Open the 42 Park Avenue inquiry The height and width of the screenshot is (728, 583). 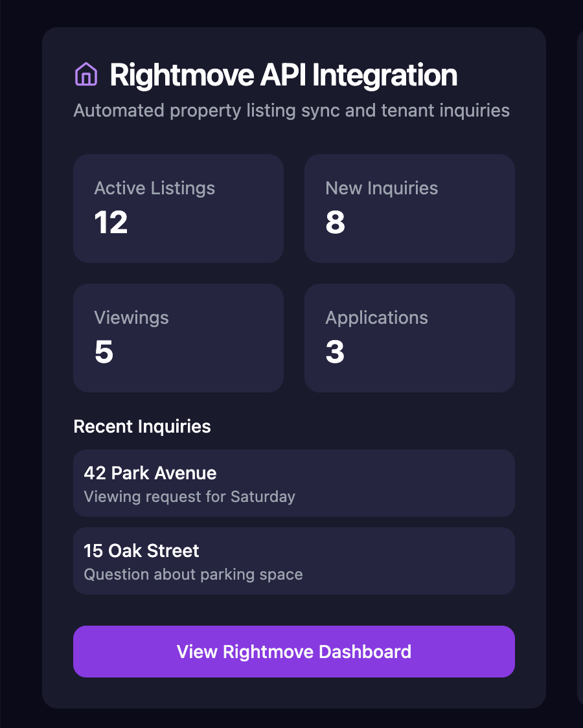[x=293, y=483]
